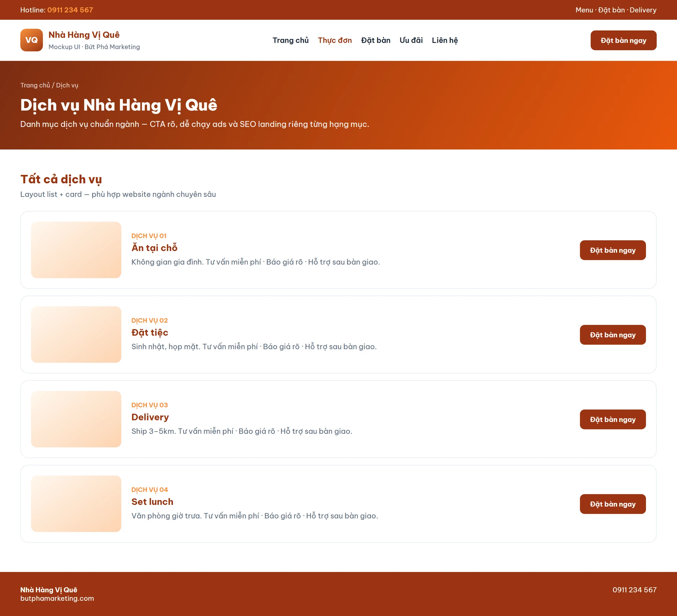Click Mockup UI · Bứt Phá Marketing subtitle
The height and width of the screenshot is (616, 677).
pyautogui.click(x=94, y=47)
